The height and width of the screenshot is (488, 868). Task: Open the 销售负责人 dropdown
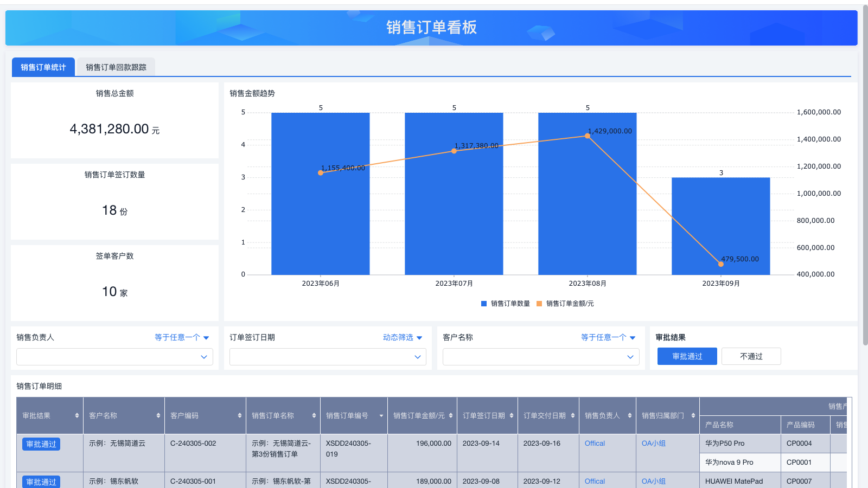[114, 357]
